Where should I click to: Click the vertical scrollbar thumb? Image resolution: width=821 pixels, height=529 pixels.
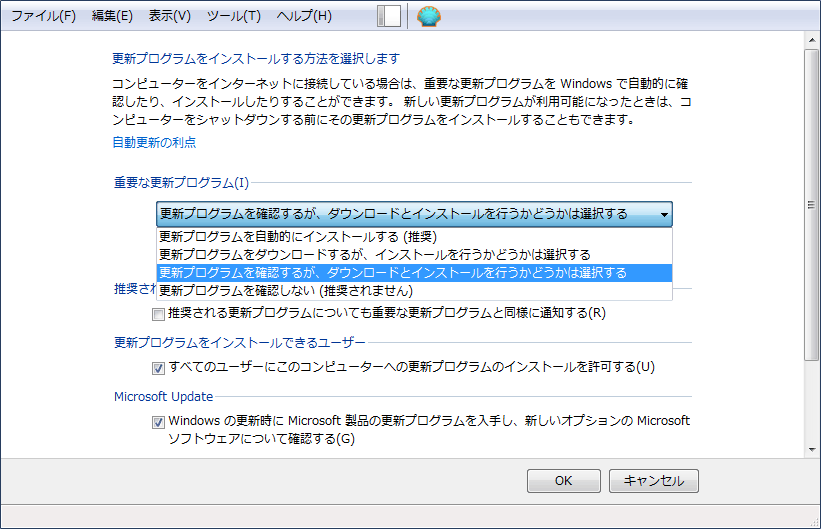click(x=812, y=205)
